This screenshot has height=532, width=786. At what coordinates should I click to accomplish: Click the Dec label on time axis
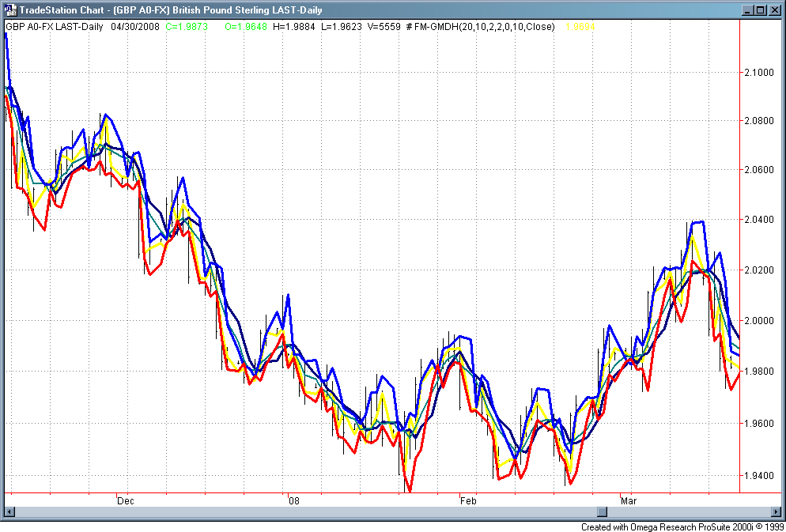pyautogui.click(x=125, y=500)
